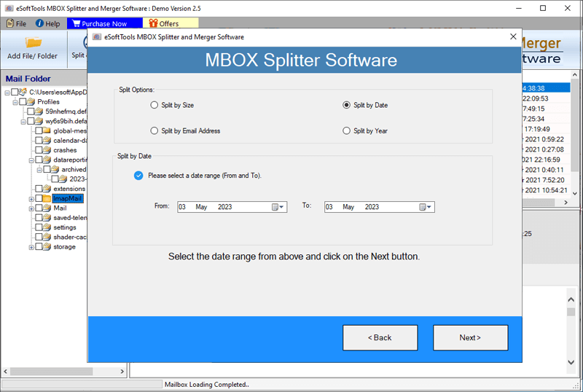The height and width of the screenshot is (392, 583).
Task: Select the message row with time 22:09:53
Action: coord(545,98)
